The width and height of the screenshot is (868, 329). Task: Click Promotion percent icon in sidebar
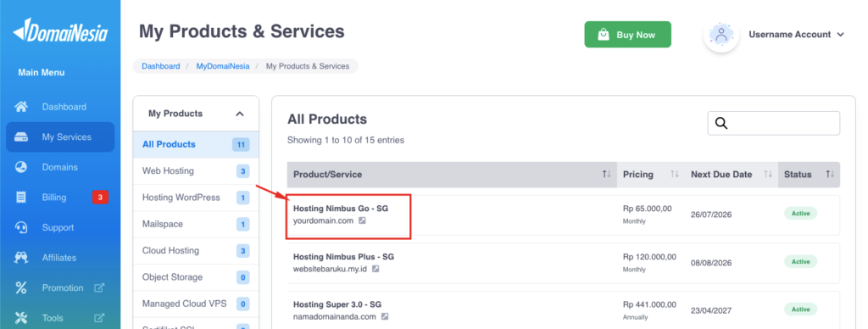(x=21, y=288)
